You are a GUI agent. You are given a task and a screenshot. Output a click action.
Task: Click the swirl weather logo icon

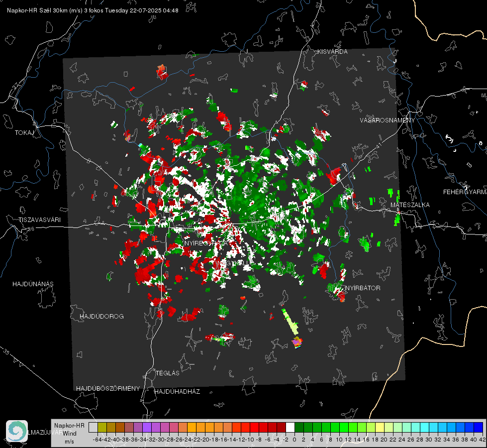tap(17, 431)
